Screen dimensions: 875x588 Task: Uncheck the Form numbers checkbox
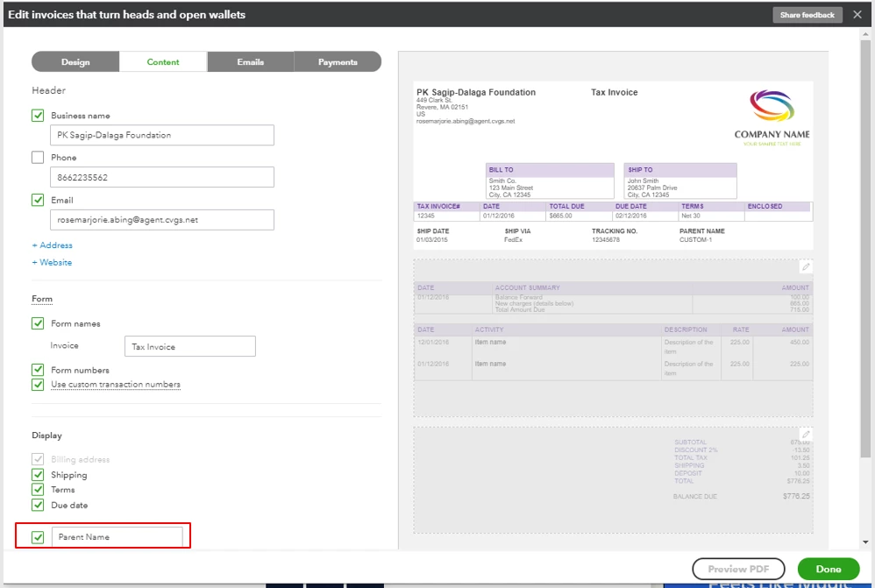pos(38,370)
